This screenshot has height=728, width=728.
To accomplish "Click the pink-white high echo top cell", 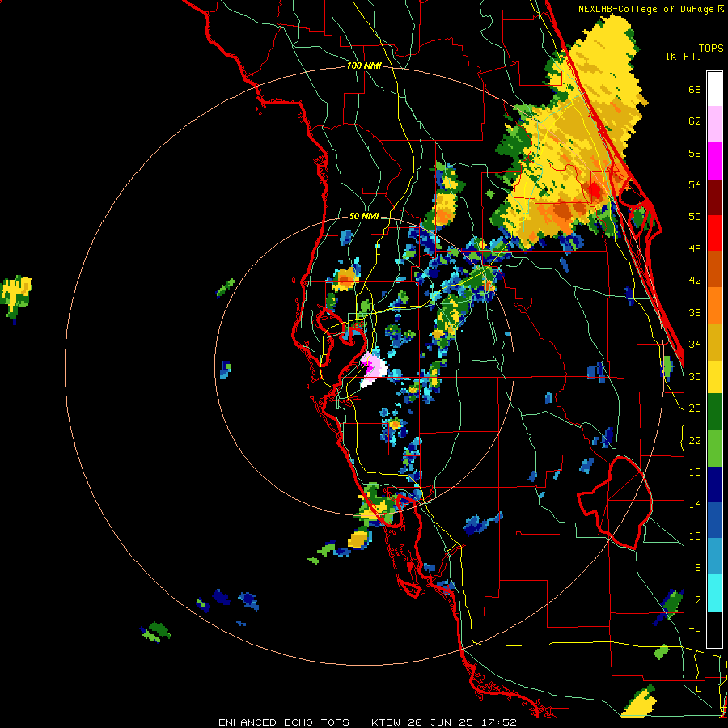I will click(x=373, y=369).
